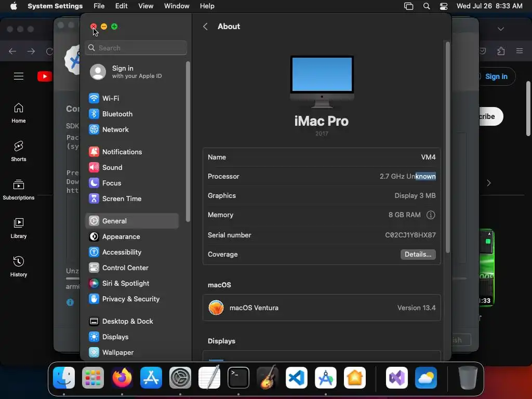Open YouTube Library in Firefox
Screen dimensions: 532x399
(x=19, y=229)
